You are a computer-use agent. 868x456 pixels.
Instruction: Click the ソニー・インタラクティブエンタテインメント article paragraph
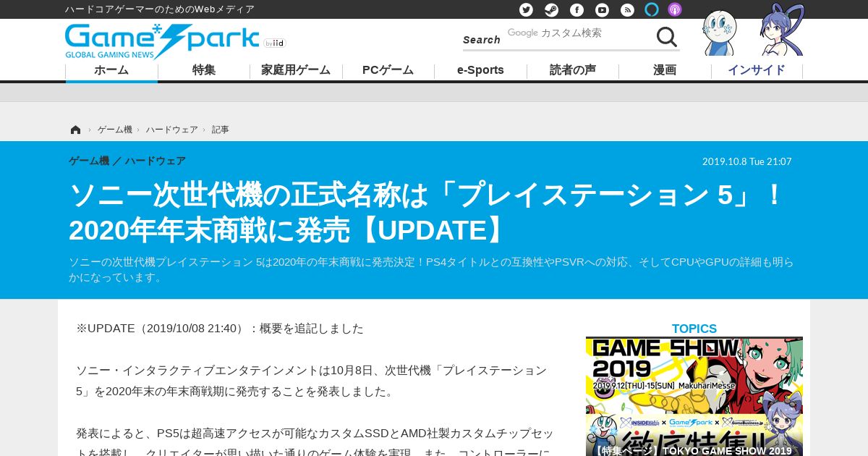[x=312, y=381]
